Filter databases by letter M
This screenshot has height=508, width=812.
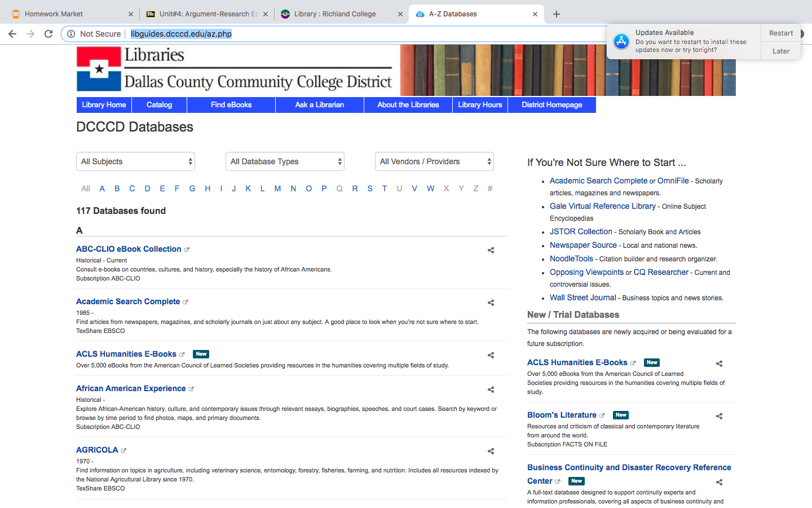click(x=277, y=189)
